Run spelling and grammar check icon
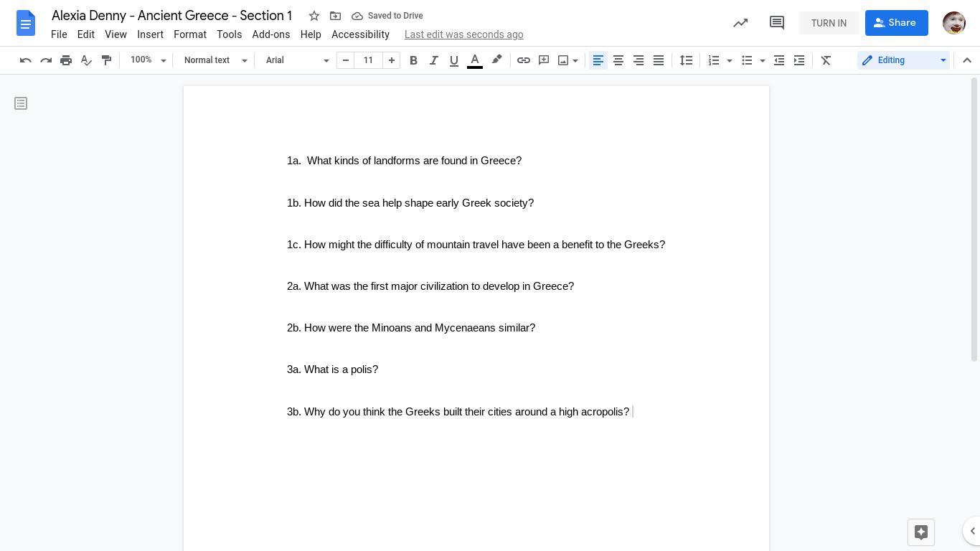This screenshot has height=551, width=980. pyautogui.click(x=86, y=60)
